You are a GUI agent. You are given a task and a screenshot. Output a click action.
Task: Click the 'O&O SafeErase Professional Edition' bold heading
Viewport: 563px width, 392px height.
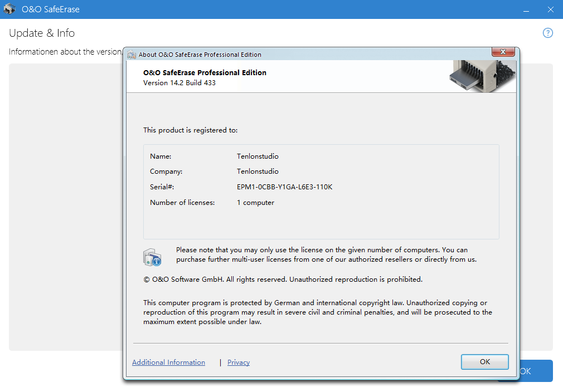[205, 72]
